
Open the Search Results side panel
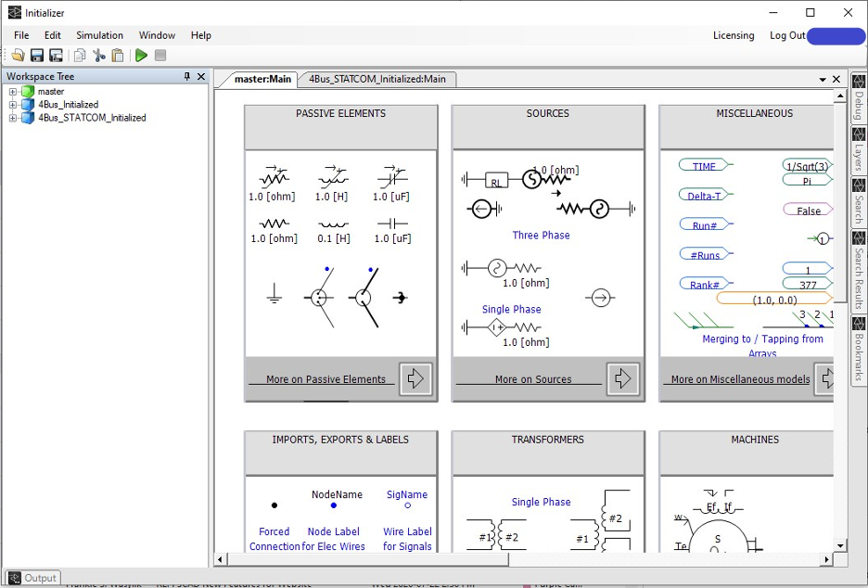click(x=859, y=271)
